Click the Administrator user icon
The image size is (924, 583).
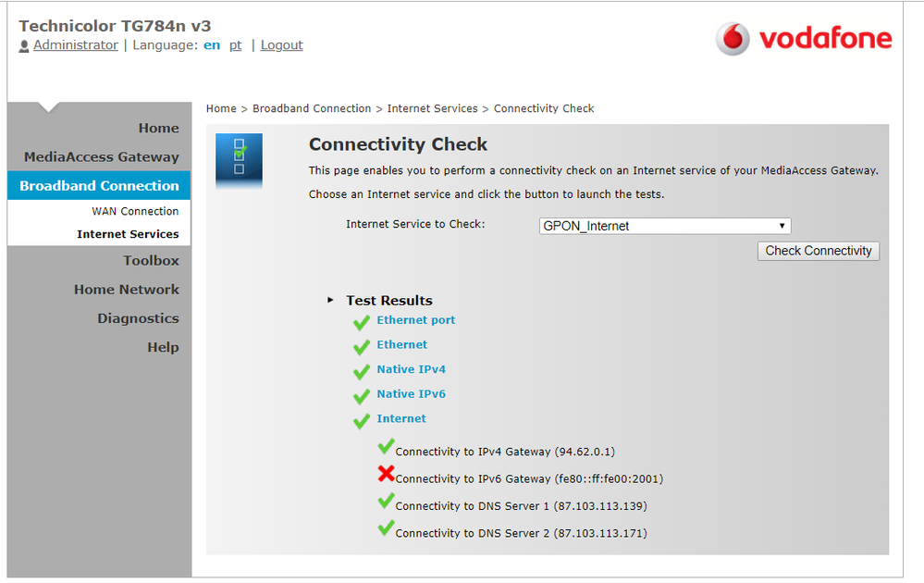[24, 46]
